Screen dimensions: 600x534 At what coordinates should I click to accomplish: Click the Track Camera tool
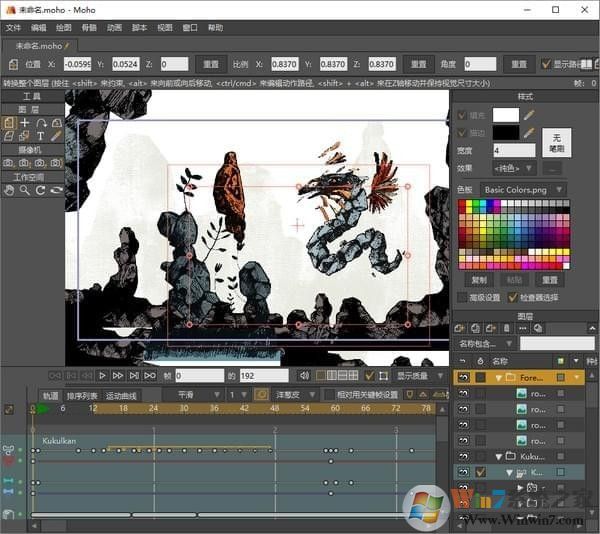point(9,163)
